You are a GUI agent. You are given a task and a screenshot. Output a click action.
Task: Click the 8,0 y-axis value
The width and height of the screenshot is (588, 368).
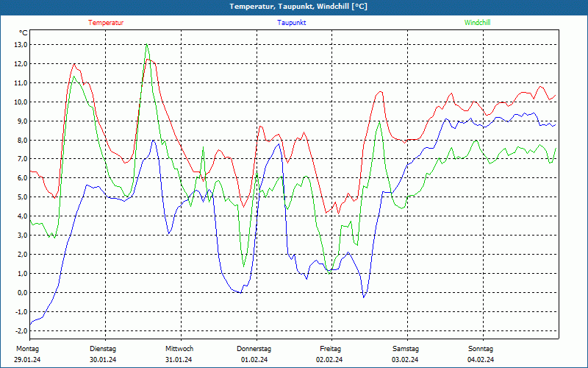pyautogui.click(x=23, y=141)
